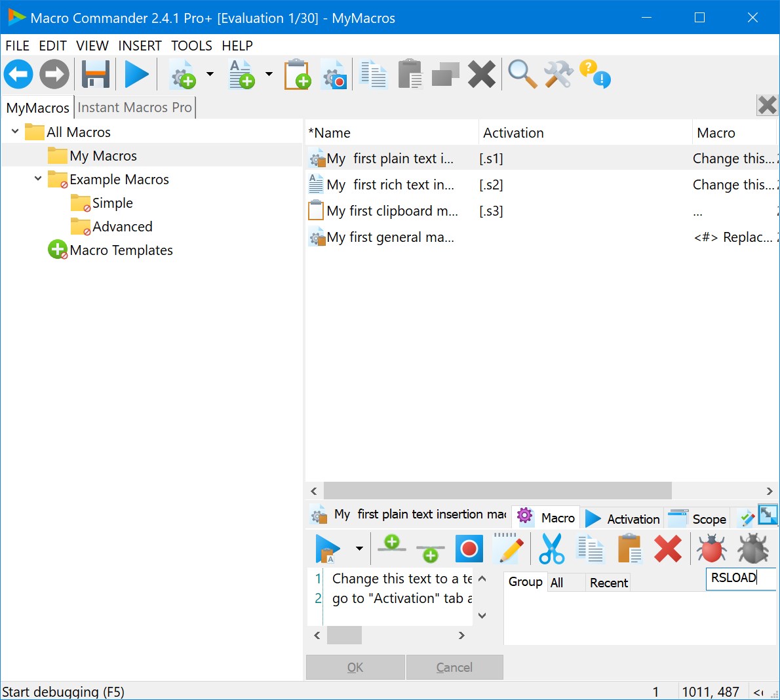
Task: Record a new macro via gear-record icon
Action: coord(334,74)
